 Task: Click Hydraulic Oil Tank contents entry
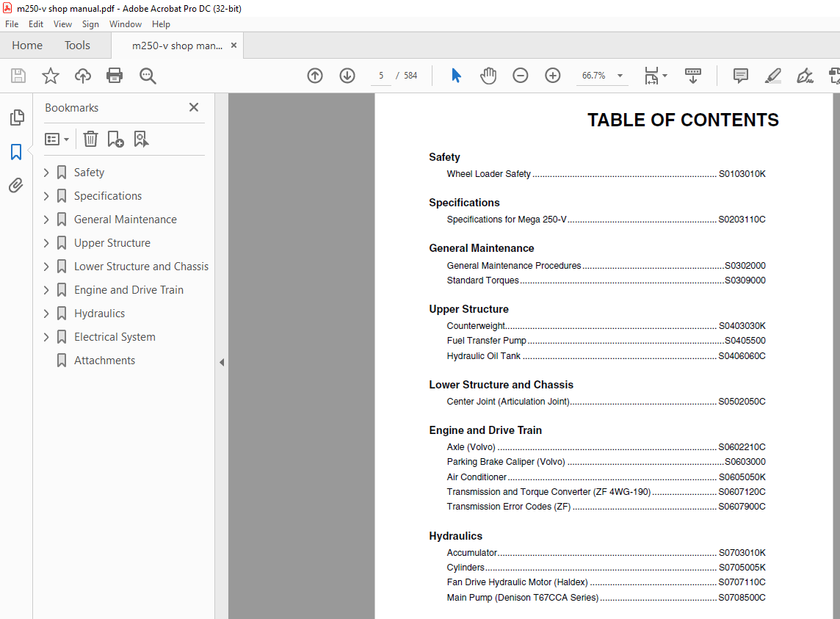pos(606,356)
